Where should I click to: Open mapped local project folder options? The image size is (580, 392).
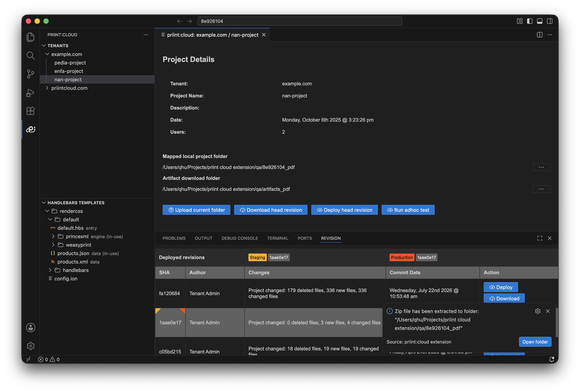(x=541, y=167)
